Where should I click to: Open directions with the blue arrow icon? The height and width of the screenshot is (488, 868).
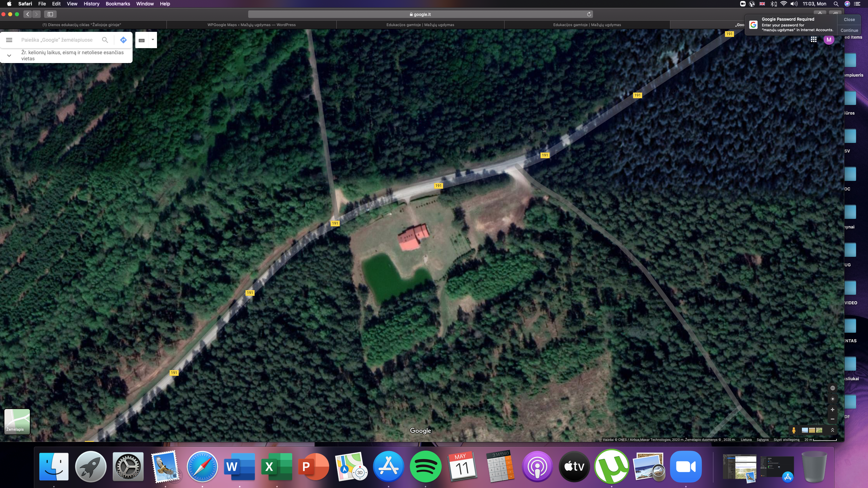coord(123,40)
